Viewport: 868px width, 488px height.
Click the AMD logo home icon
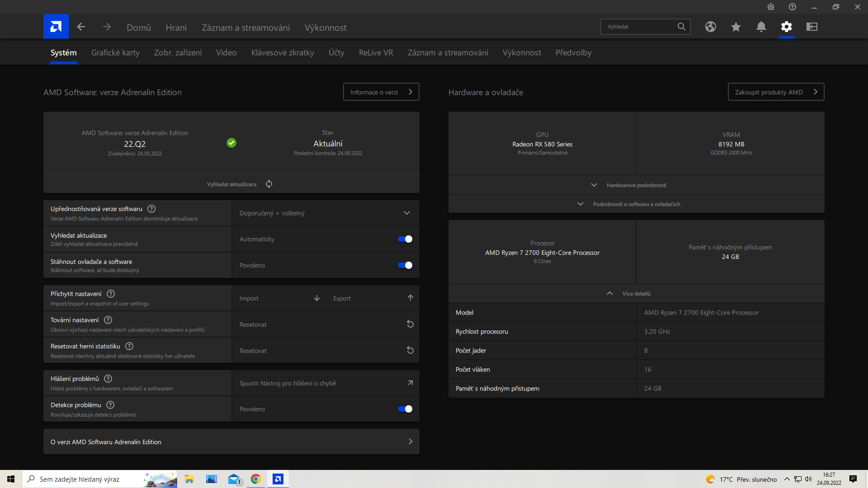point(56,27)
